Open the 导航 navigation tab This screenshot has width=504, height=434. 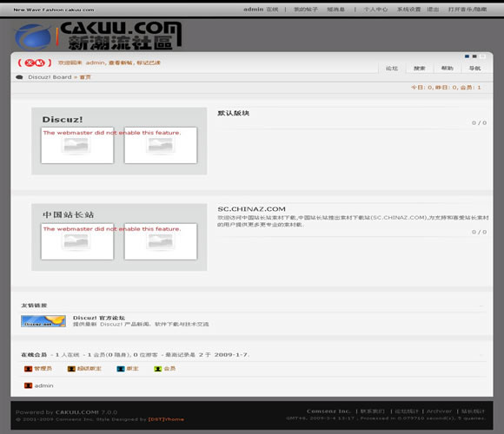pyautogui.click(x=474, y=68)
